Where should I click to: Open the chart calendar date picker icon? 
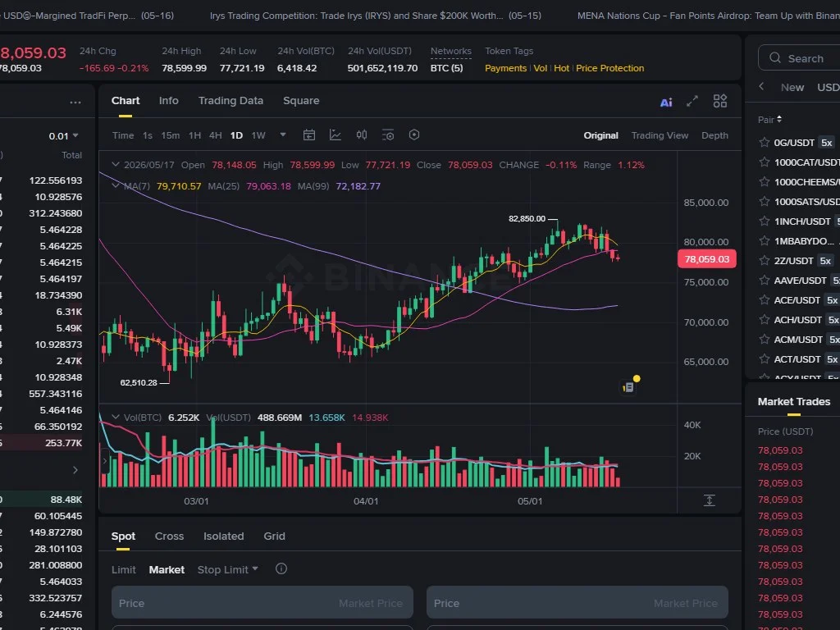click(x=309, y=135)
